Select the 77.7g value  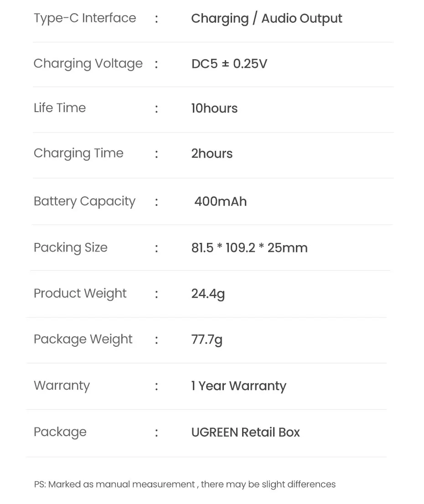207,340
